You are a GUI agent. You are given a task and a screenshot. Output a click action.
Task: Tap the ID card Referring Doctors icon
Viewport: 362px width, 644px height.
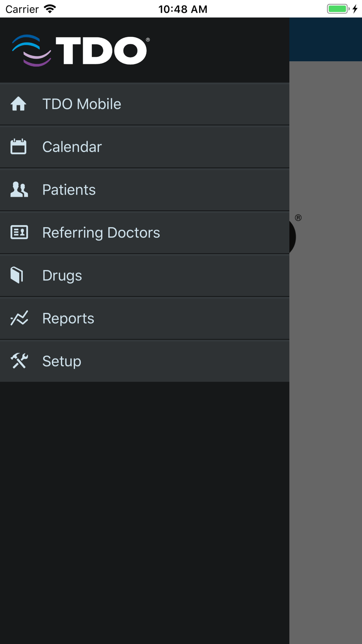(19, 232)
